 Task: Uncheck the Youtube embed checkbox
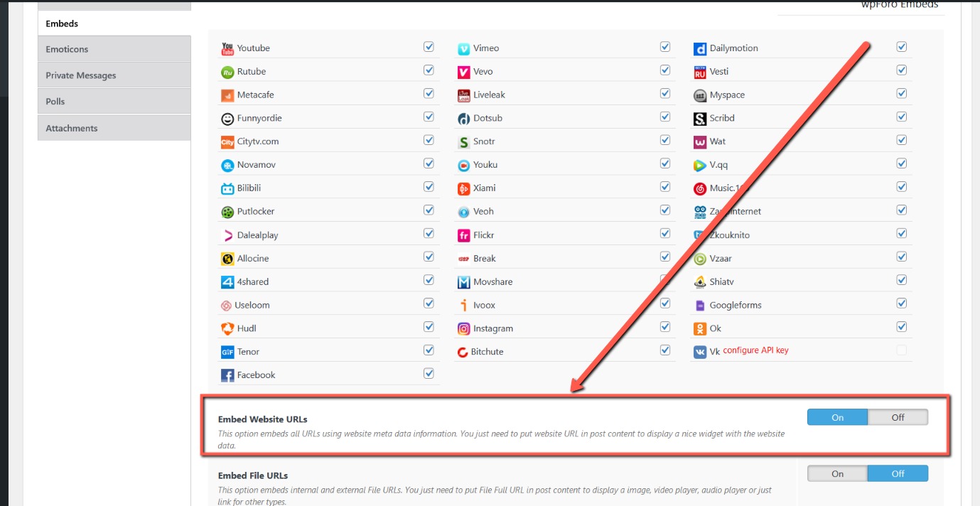click(429, 47)
